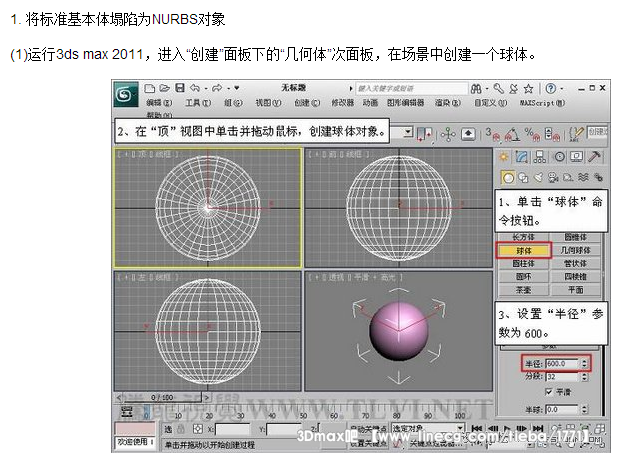618x453 pixels.
Task: Toggle the Spinner Snap button
Action: point(552,134)
